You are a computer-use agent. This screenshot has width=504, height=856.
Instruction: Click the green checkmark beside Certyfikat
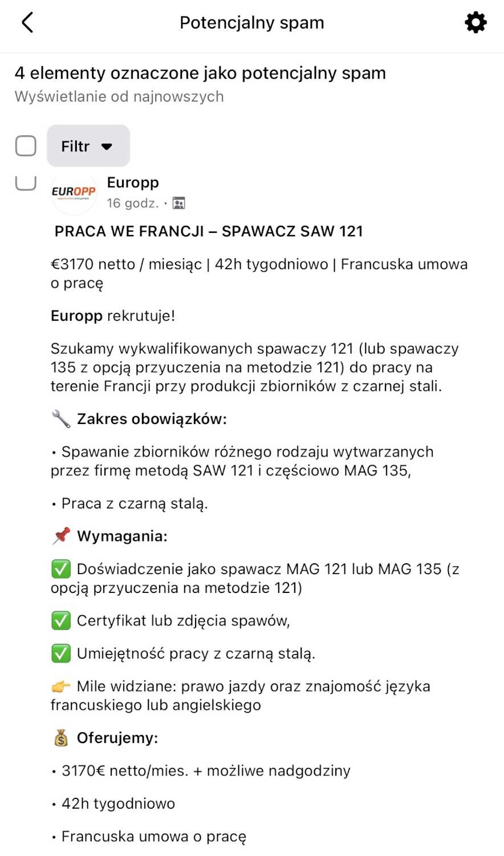point(61,620)
